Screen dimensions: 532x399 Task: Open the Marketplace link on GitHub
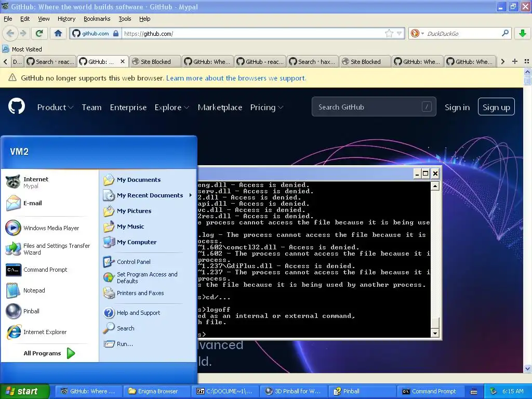(x=220, y=107)
